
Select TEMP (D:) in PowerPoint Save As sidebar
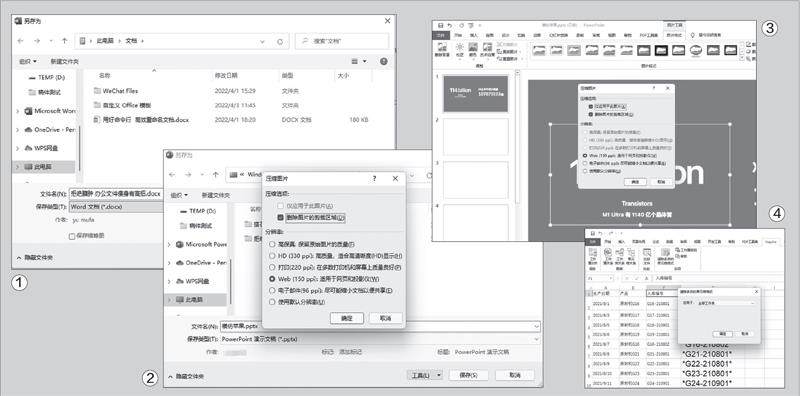click(198, 211)
